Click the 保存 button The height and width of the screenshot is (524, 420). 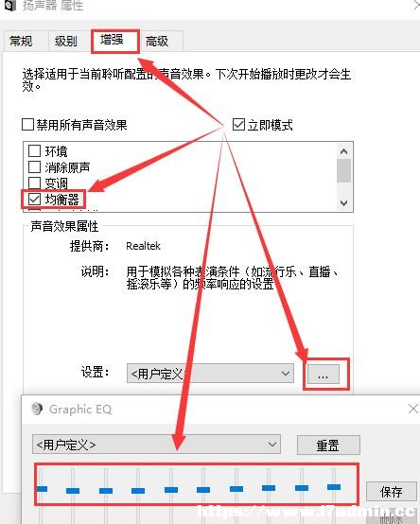pos(392,492)
